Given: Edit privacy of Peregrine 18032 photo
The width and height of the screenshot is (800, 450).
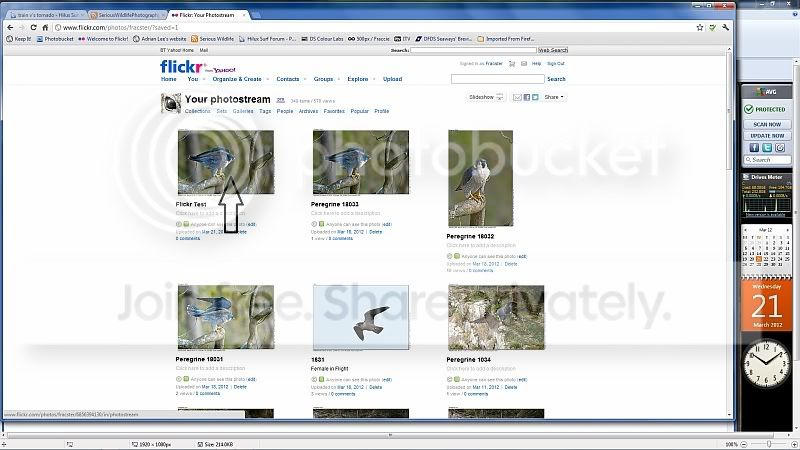Looking at the screenshot, I should (522, 257).
